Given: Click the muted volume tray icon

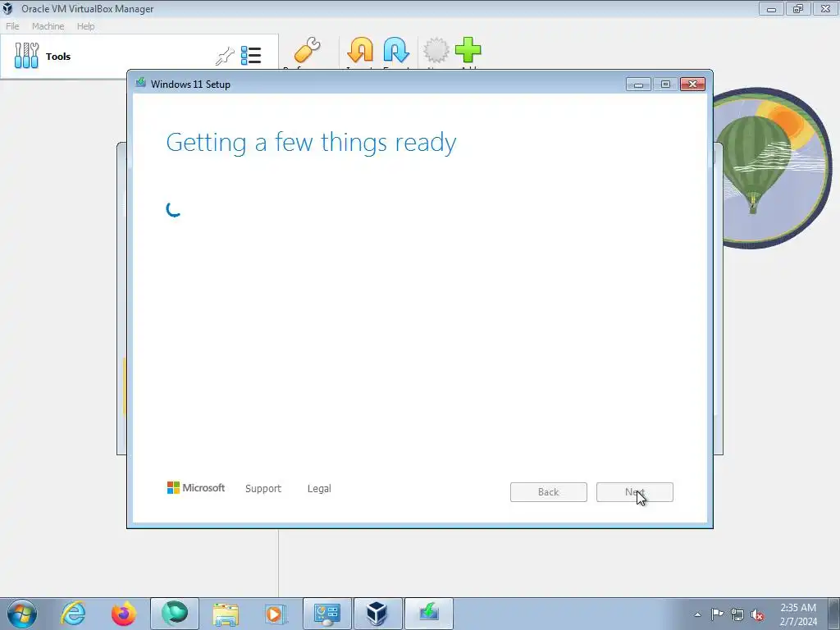Looking at the screenshot, I should pos(757,615).
